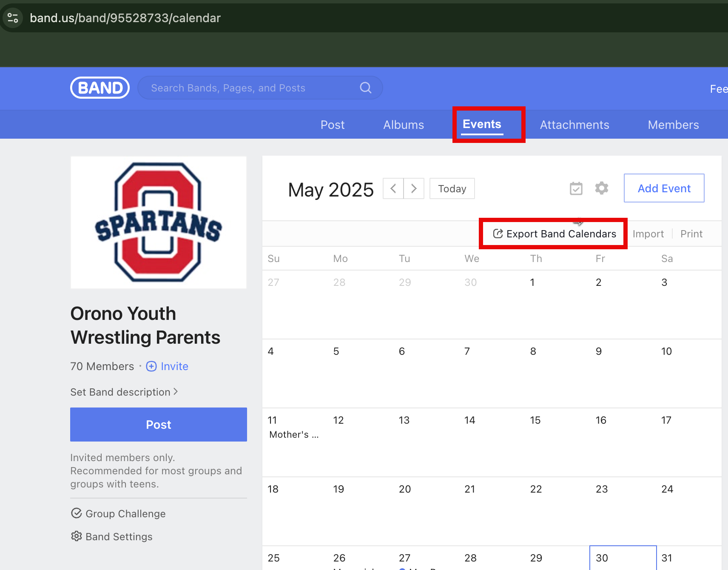This screenshot has height=570, width=728.
Task: Select May 23 in the calendar
Action: click(623, 511)
